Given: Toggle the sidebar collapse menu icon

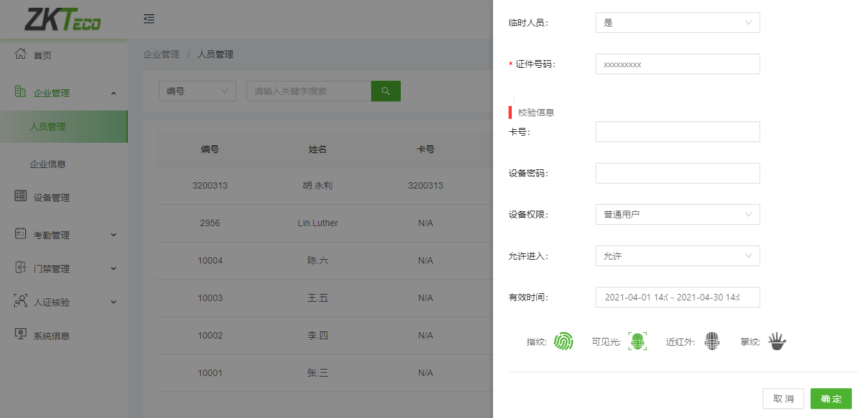Looking at the screenshot, I should pos(149,19).
